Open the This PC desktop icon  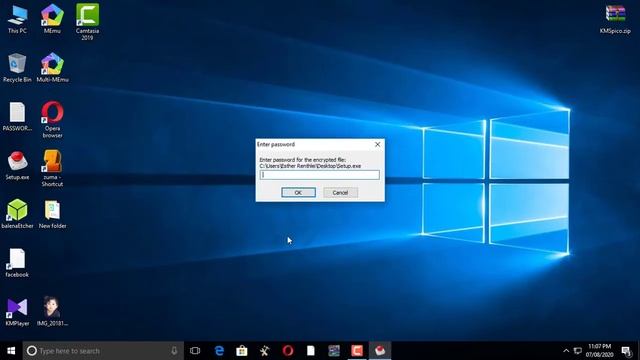click(x=17, y=19)
